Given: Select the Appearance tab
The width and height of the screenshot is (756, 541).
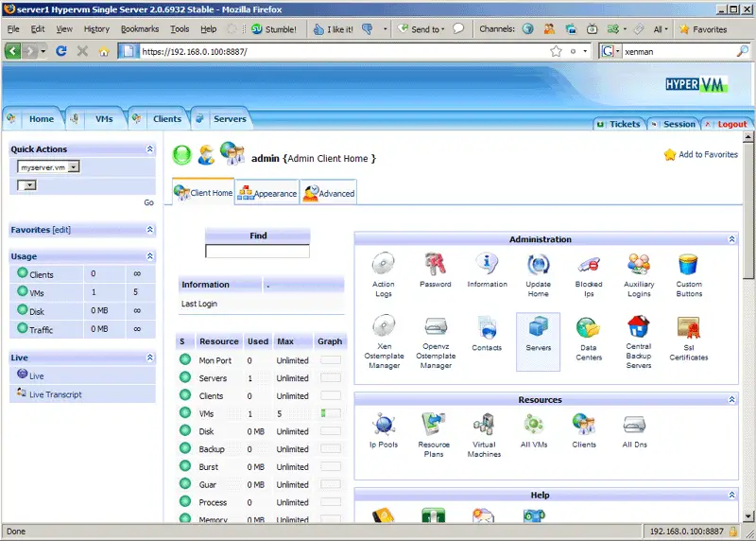Looking at the screenshot, I should pos(267,193).
